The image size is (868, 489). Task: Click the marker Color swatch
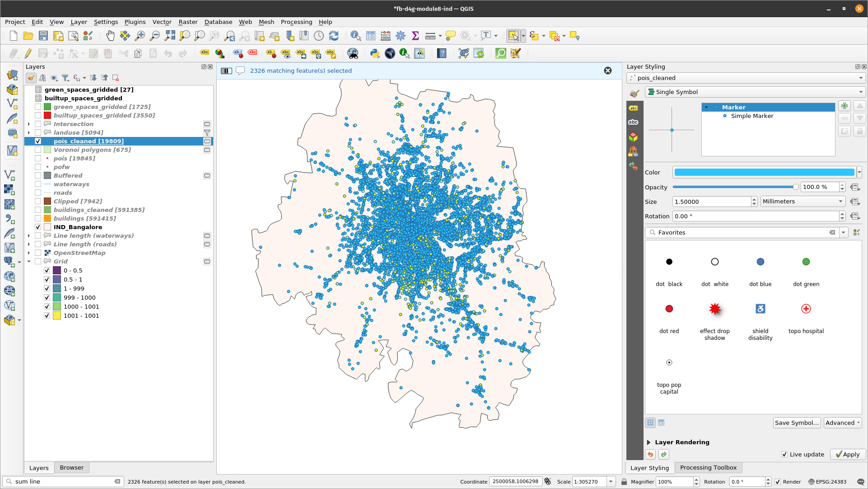tap(763, 172)
